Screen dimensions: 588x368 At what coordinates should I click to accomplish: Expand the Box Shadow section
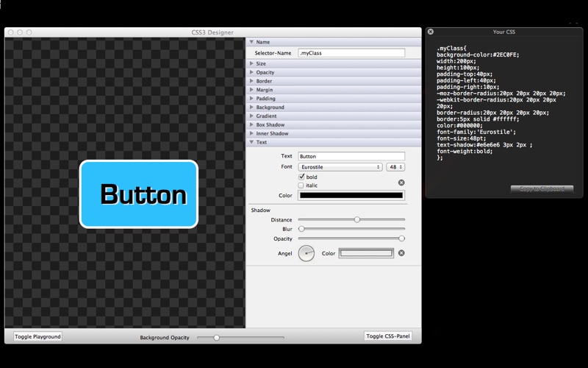tap(251, 124)
